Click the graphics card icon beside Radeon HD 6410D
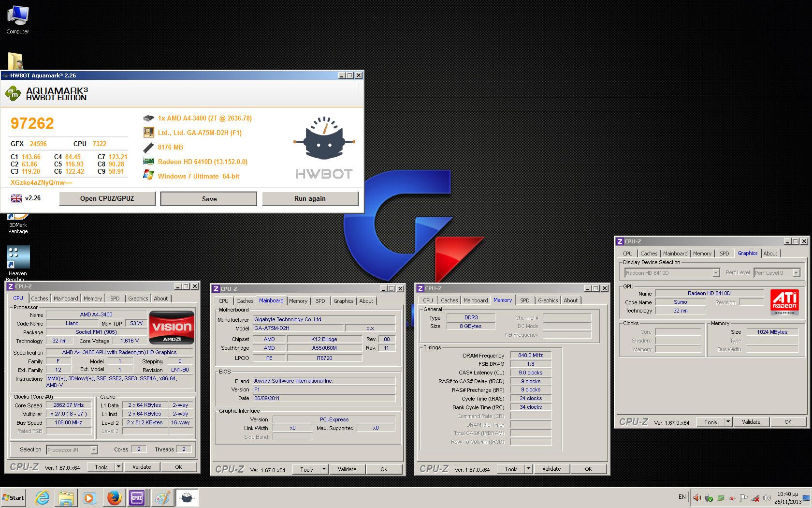Screen dimensions: 812x508 [148, 162]
